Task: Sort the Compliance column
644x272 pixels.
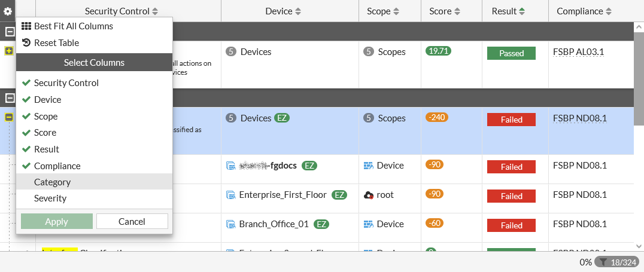Action: point(609,11)
